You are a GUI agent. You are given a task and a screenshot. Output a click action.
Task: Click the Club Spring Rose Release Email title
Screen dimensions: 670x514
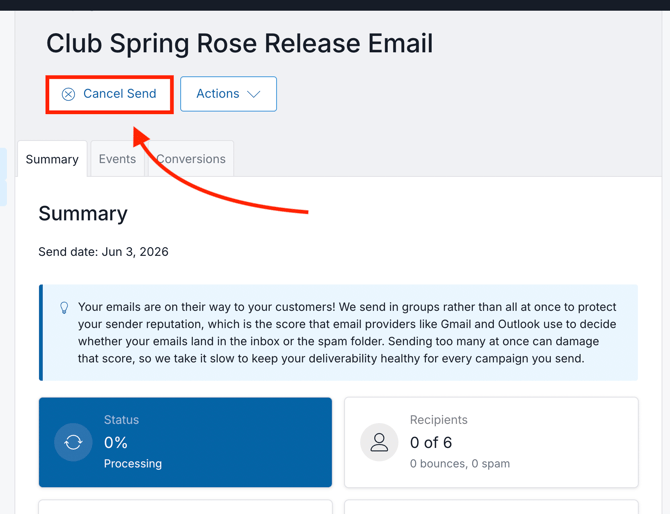240,43
